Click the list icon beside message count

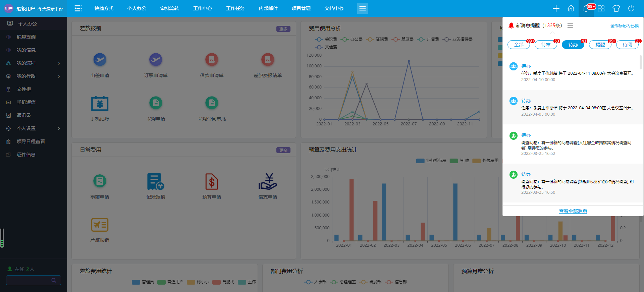click(x=570, y=26)
